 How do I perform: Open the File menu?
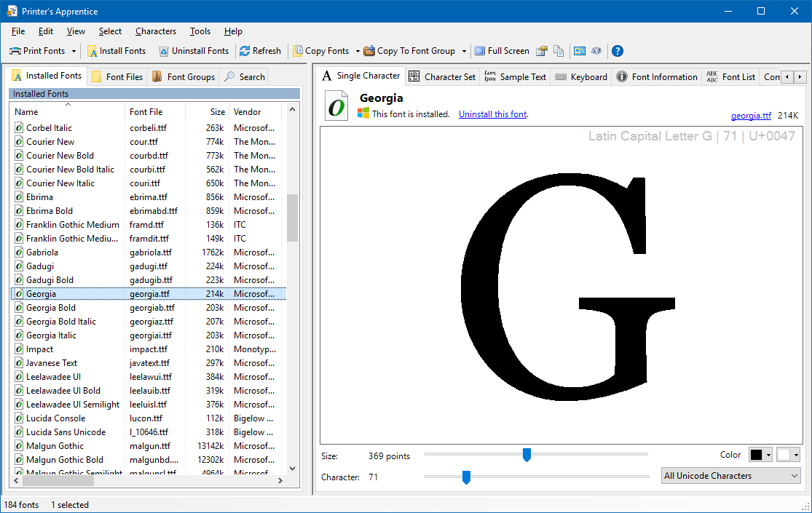(x=18, y=31)
